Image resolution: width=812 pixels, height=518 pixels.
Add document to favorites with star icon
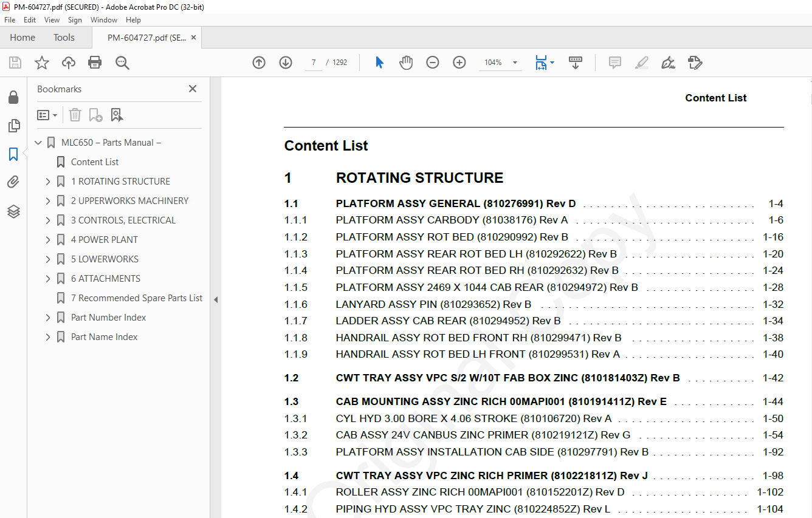[42, 63]
